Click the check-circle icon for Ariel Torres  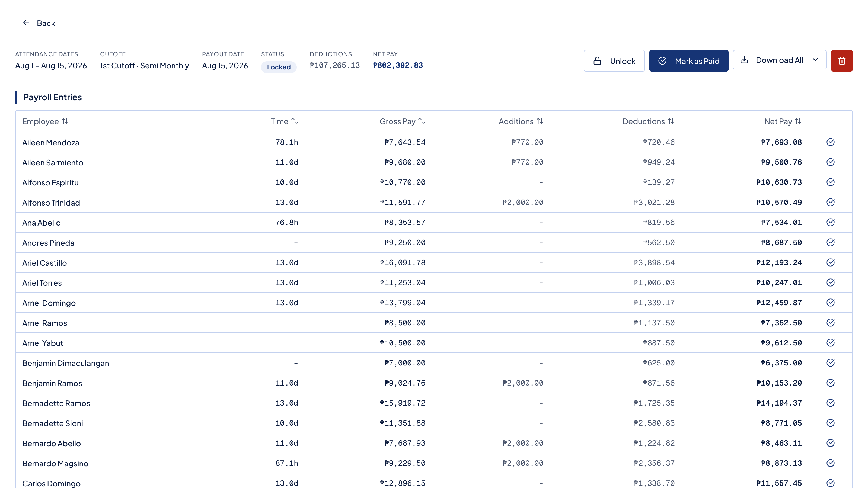(x=830, y=282)
